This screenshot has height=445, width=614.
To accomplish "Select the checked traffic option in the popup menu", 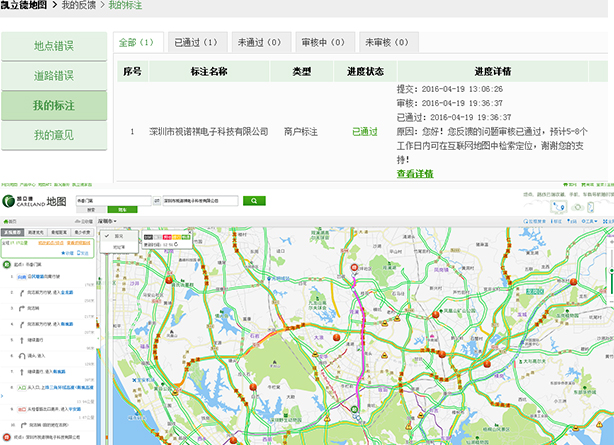I will coord(119,236).
